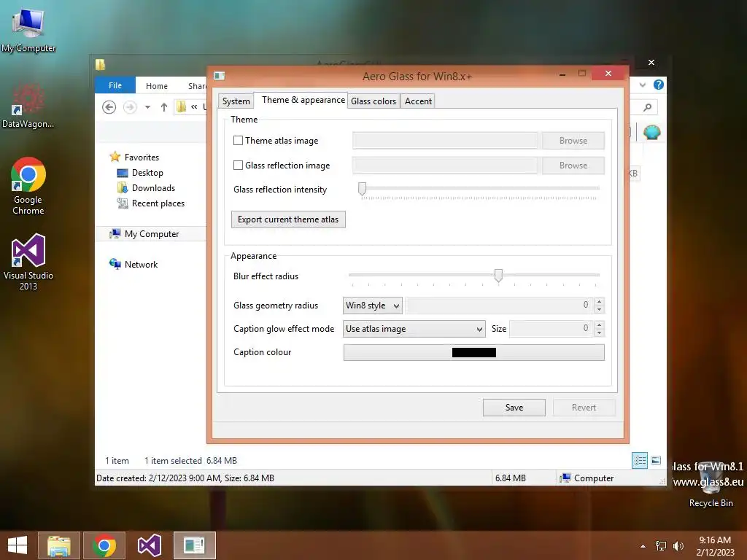Screen dimensions: 747x560
Task: Open Visual Studio 2013 desktop shortcut
Action: click(x=28, y=262)
